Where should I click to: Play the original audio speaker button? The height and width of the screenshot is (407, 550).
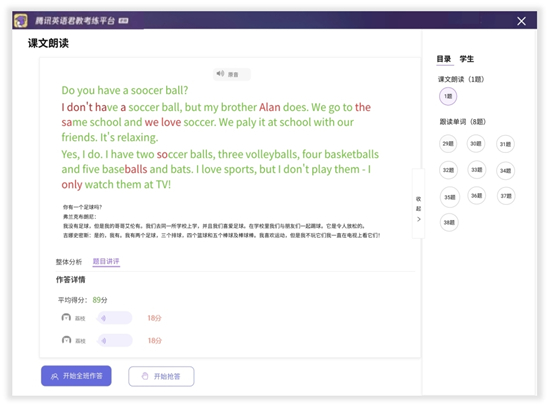click(232, 74)
